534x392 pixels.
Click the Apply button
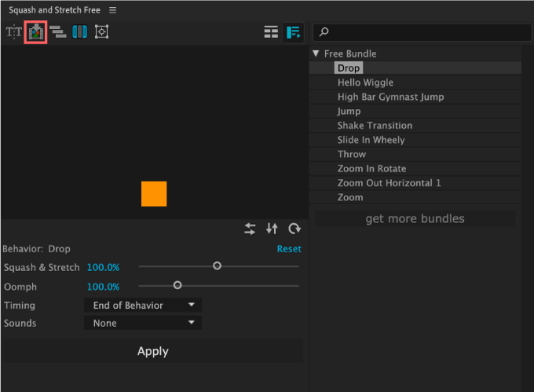click(153, 351)
